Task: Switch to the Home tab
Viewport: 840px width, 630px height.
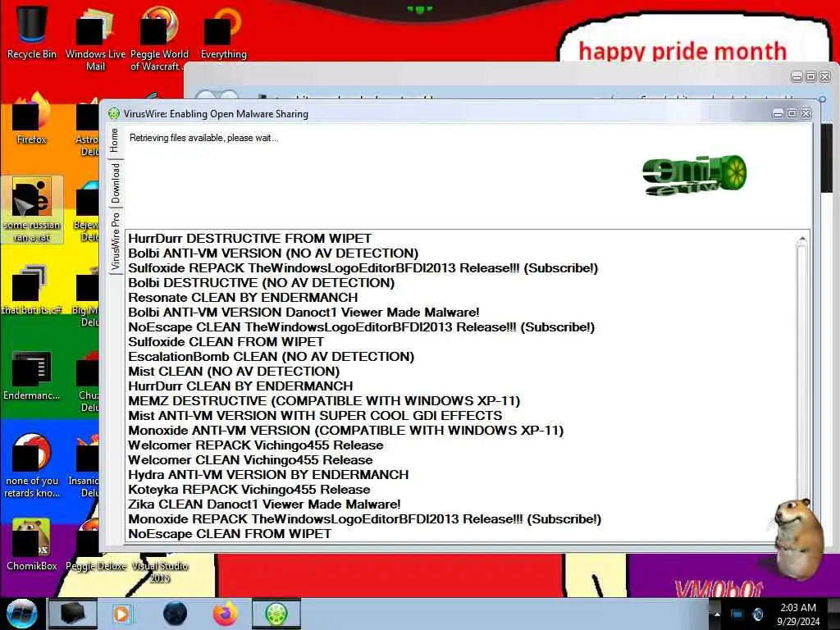Action: click(115, 140)
